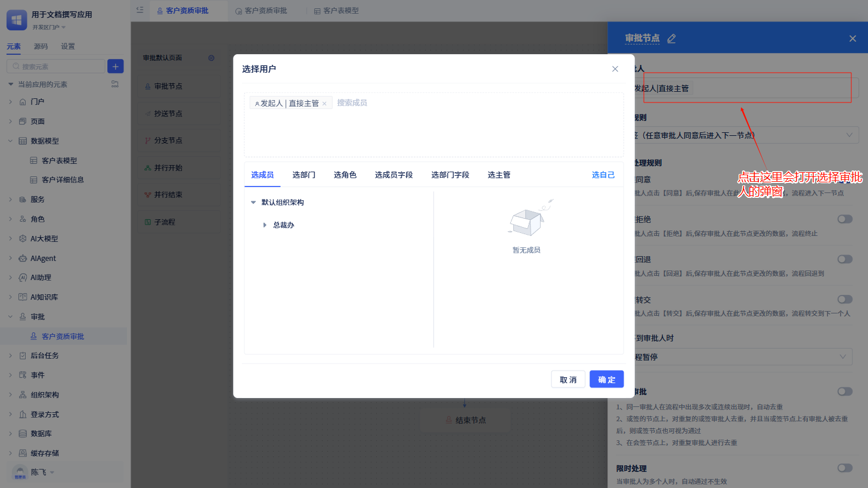Collapse the 默认组织架构 tree

tap(253, 203)
